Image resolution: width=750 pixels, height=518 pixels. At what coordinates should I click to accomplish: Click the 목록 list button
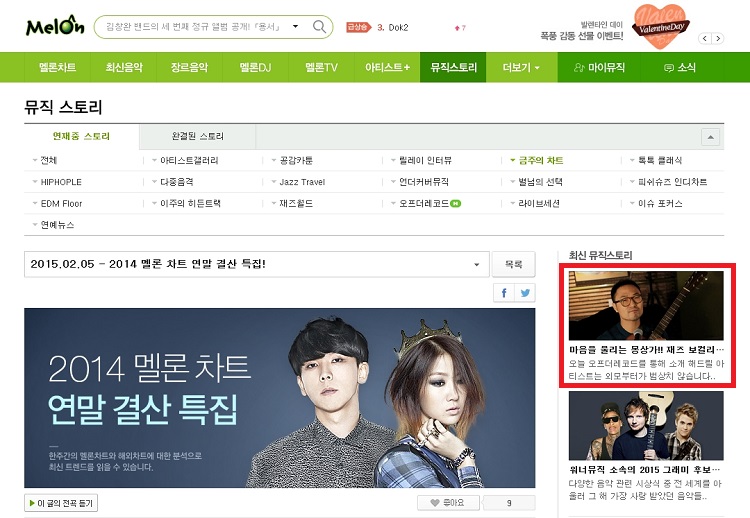pos(514,264)
